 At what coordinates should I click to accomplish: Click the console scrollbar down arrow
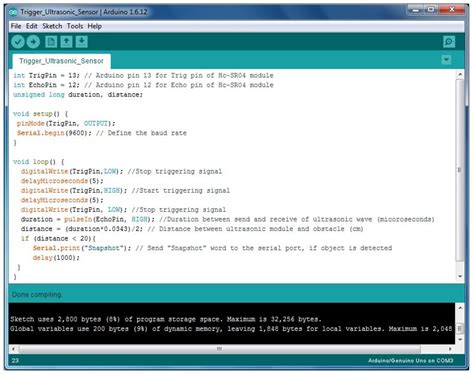click(x=460, y=340)
